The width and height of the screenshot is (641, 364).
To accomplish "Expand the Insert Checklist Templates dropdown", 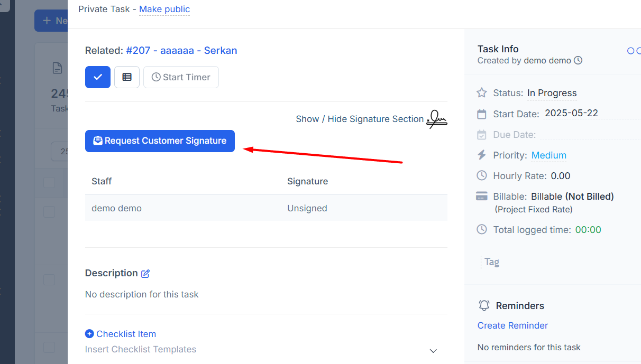I will pyautogui.click(x=433, y=351).
